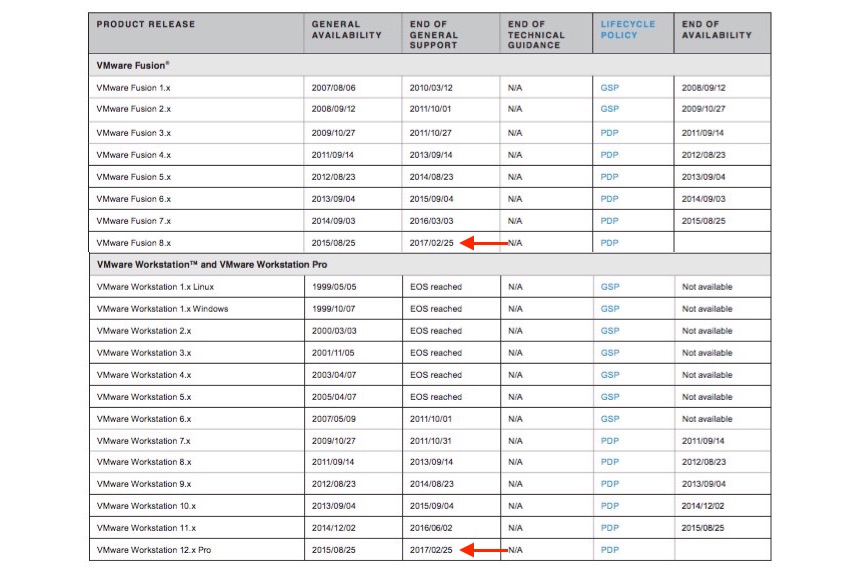Select Fusion 8.x support end date 2017/02/25

(x=431, y=243)
